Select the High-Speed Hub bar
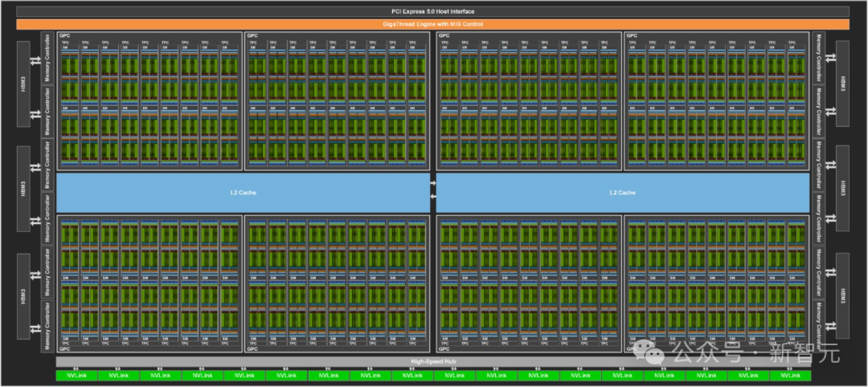Image resolution: width=868 pixels, height=387 pixels. click(x=433, y=361)
